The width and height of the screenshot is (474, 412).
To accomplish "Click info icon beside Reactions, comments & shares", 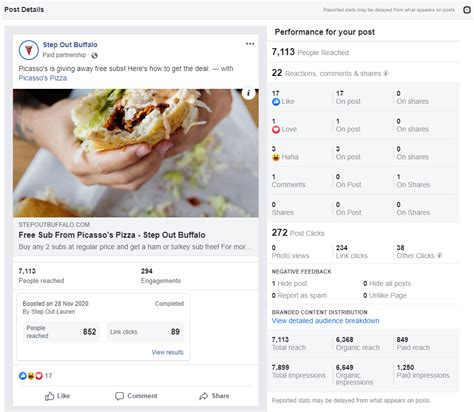I will [386, 73].
